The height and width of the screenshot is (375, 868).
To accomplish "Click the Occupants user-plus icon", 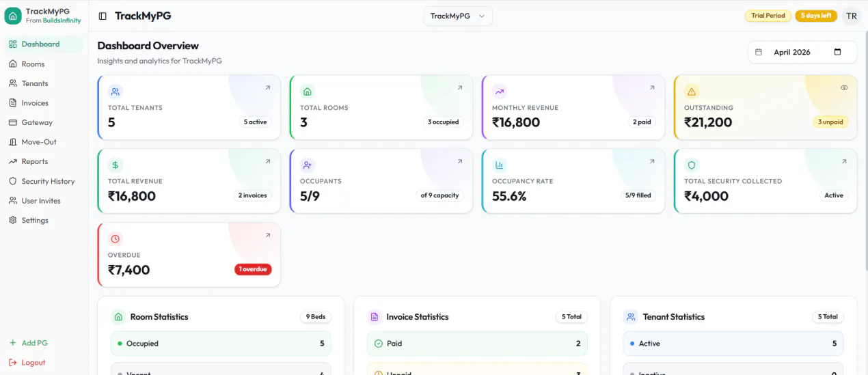I will coord(308,165).
